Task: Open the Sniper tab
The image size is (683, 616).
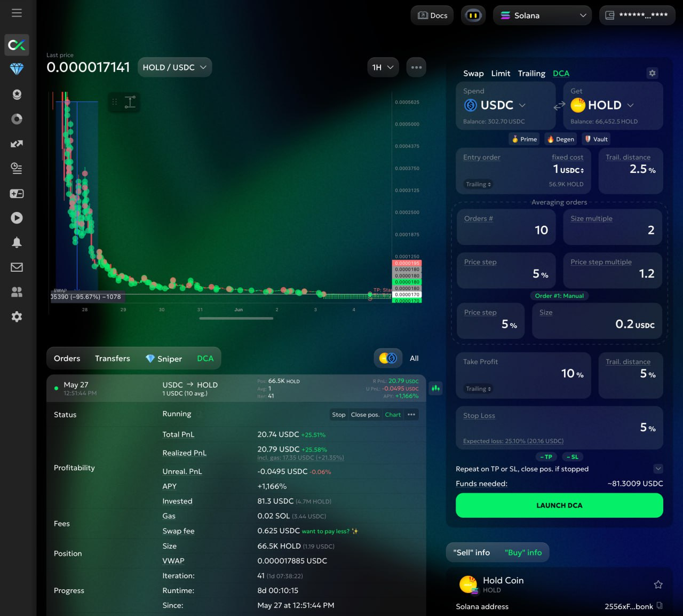Action: (x=164, y=359)
